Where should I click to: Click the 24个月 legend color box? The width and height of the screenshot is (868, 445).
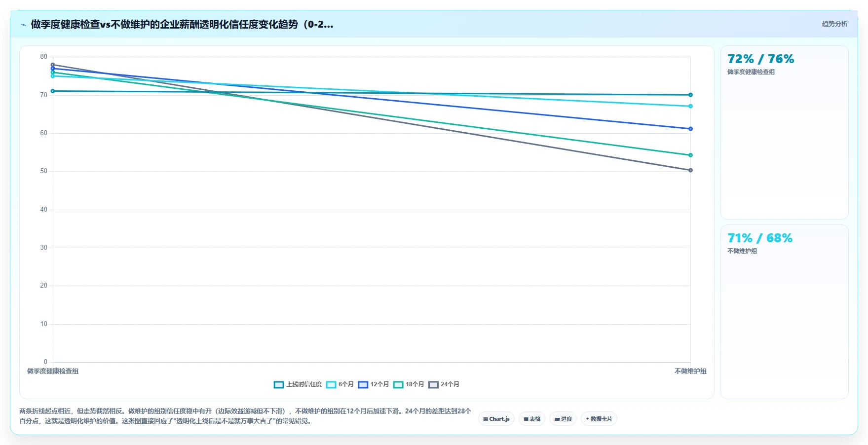tap(433, 385)
